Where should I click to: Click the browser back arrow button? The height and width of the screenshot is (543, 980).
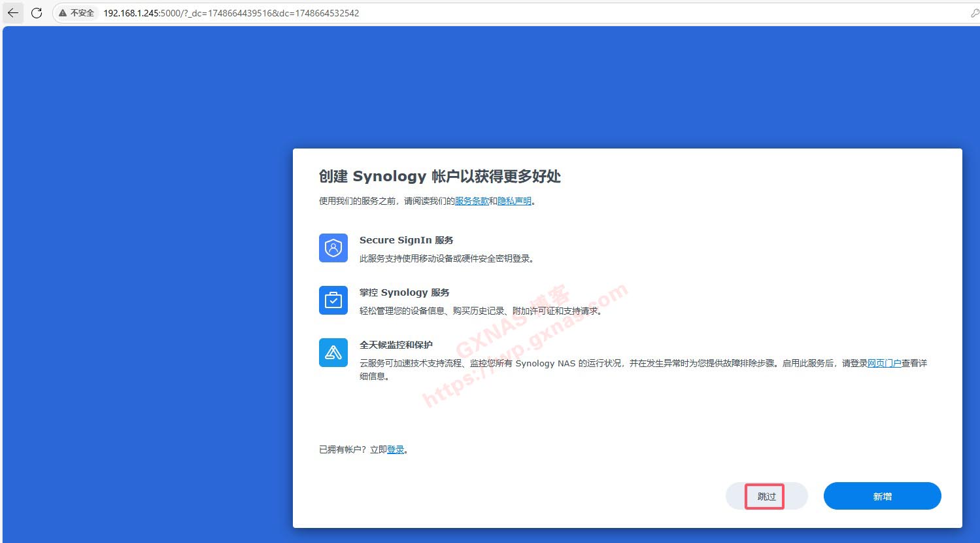tap(13, 13)
